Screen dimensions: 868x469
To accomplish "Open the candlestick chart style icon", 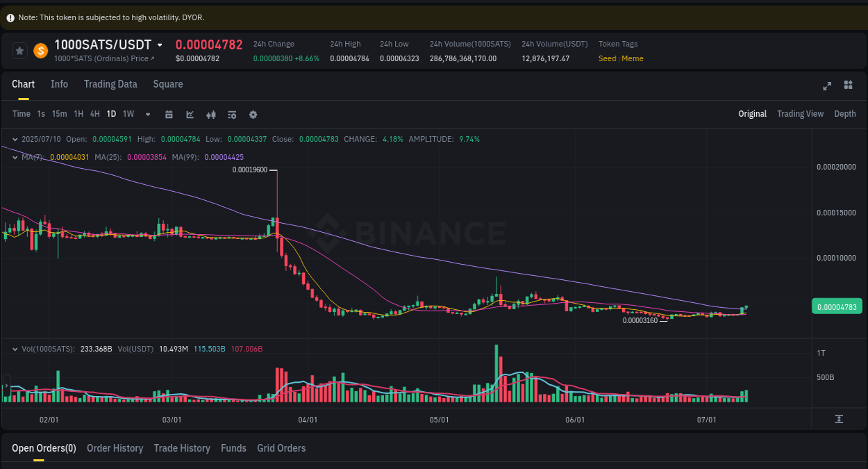I will 211,114.
